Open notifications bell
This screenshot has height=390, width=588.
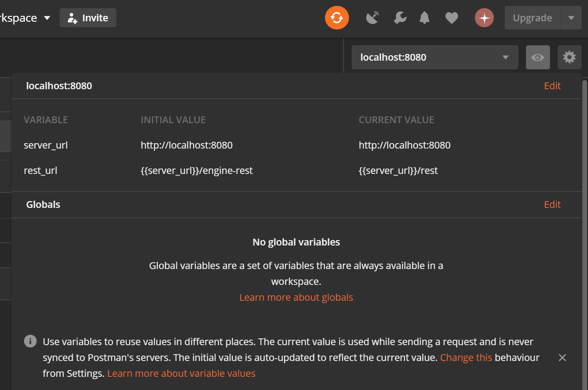tap(425, 18)
